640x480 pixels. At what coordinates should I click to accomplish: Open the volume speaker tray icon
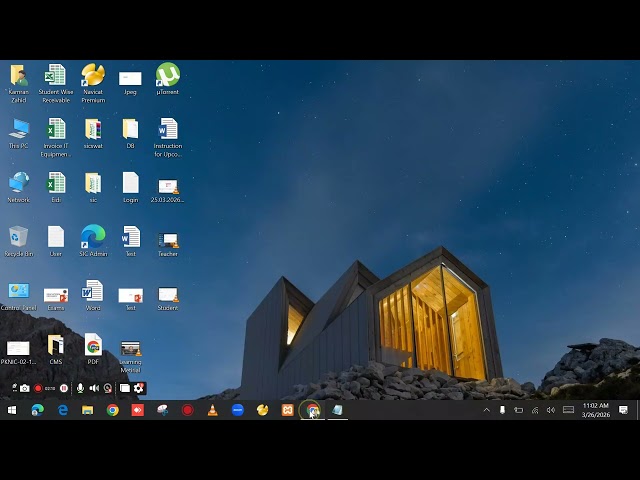click(x=551, y=410)
